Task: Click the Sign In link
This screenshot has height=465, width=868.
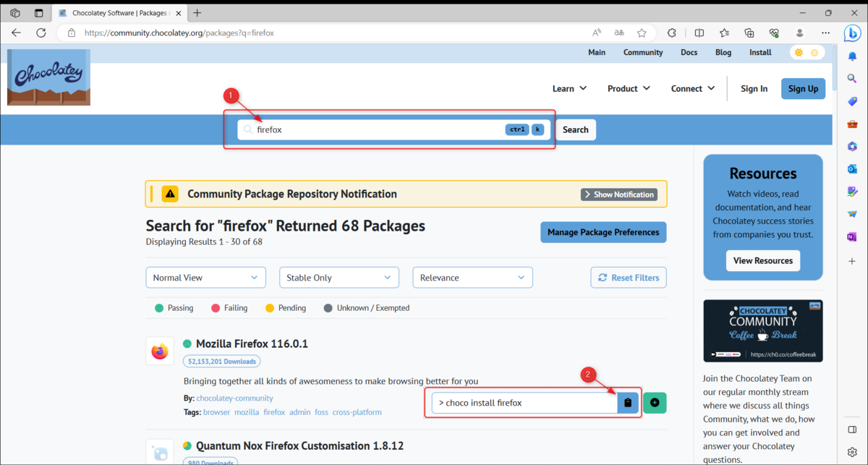Action: coord(754,88)
